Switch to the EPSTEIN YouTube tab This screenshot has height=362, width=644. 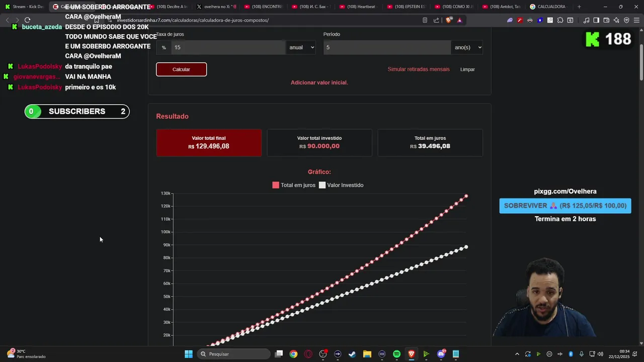pos(408,7)
